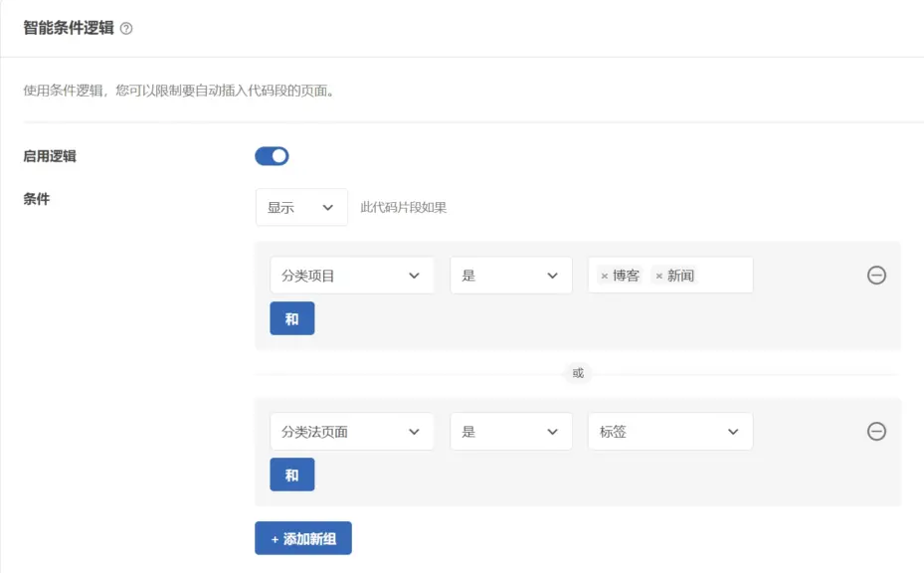Viewport: 924px width, 573px height.
Task: Remove the 博客 tag with its x icon
Action: (x=603, y=276)
